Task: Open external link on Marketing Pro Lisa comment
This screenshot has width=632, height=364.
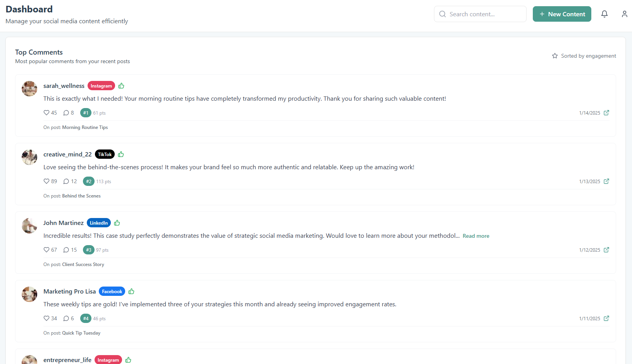Action: click(x=606, y=318)
